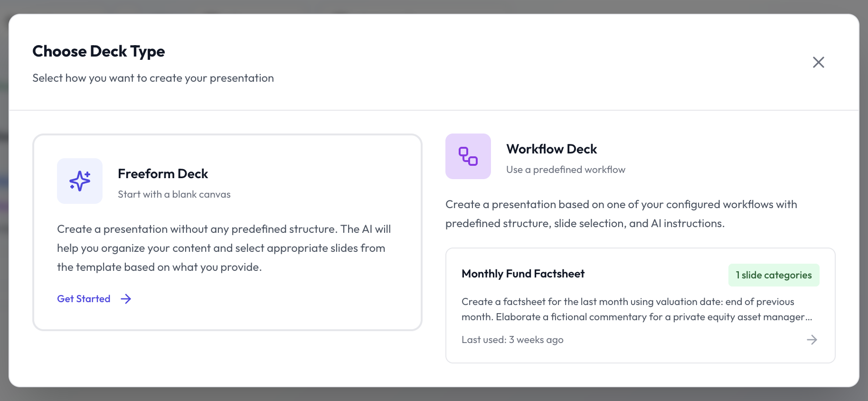Click the Freeform Deck title text
This screenshot has height=401, width=868.
(163, 174)
